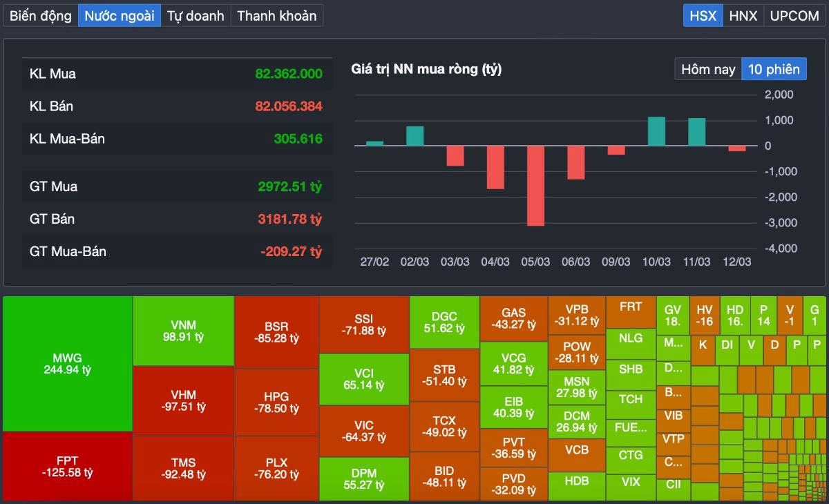The width and height of the screenshot is (829, 504).
Task: Click the SSI -71.88 tỷ tile
Action: pos(363,324)
